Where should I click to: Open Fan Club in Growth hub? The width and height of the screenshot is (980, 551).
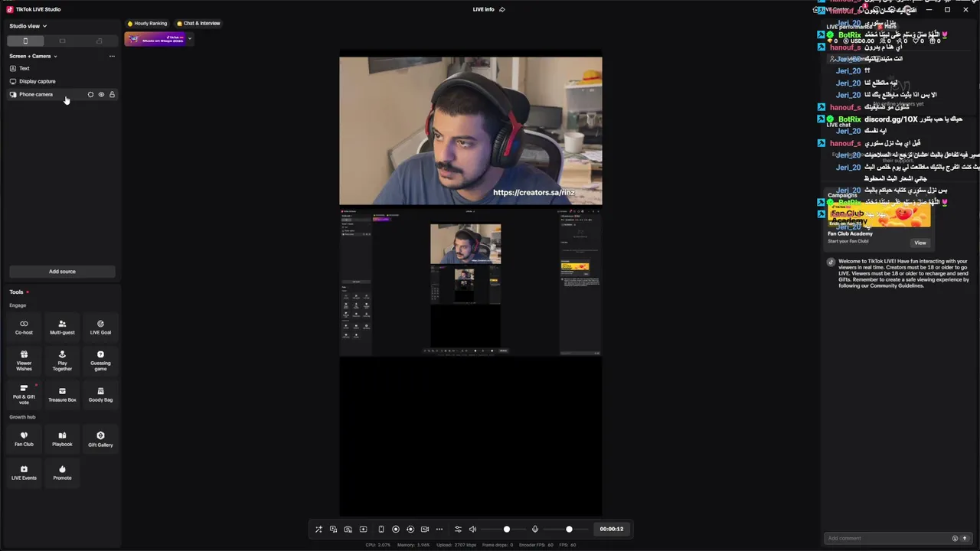[24, 439]
